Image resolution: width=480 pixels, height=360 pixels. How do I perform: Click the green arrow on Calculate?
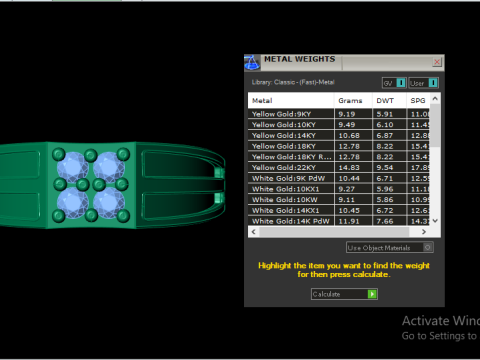[372, 294]
